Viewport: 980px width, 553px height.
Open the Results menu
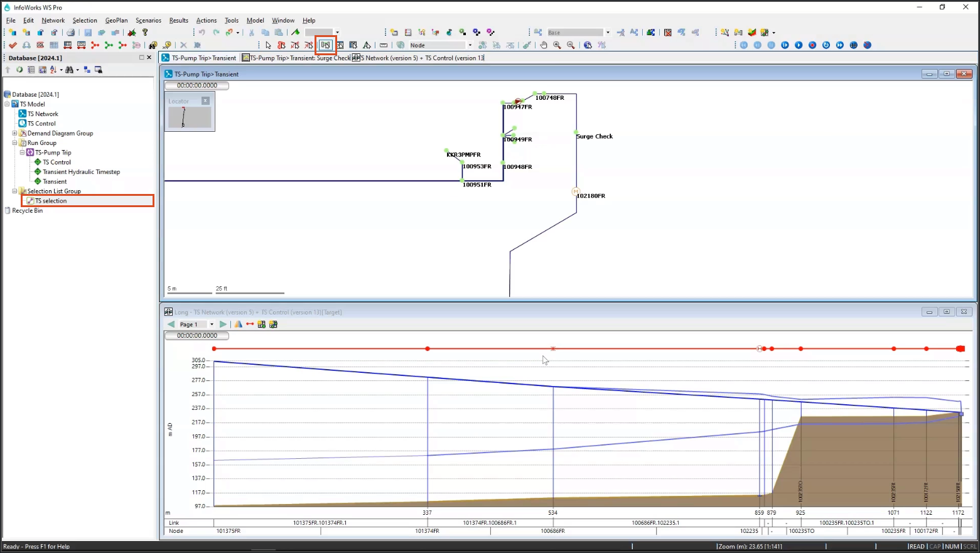point(178,21)
